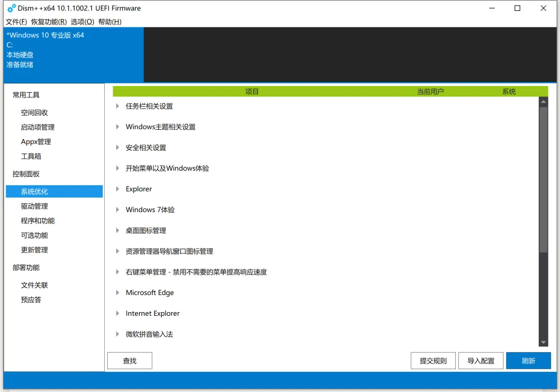Click the 当前用户 column header

point(430,91)
